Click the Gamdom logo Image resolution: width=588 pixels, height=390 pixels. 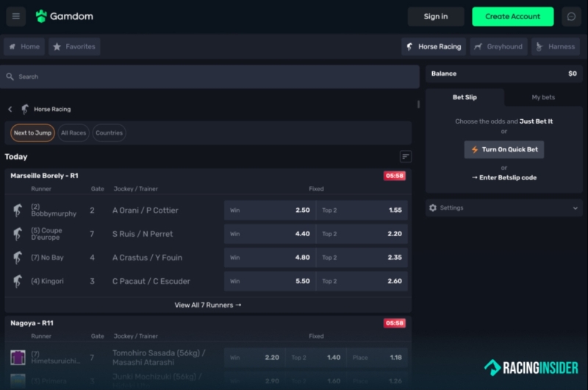65,16
